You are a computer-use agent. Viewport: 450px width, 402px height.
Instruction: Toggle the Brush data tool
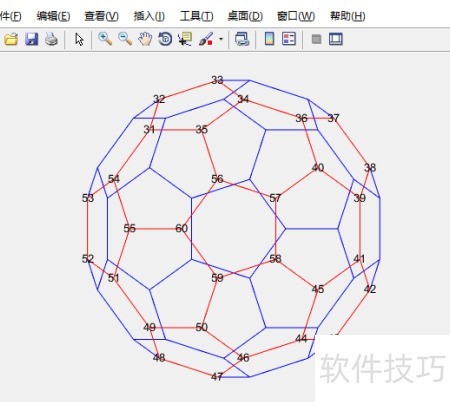tap(206, 39)
